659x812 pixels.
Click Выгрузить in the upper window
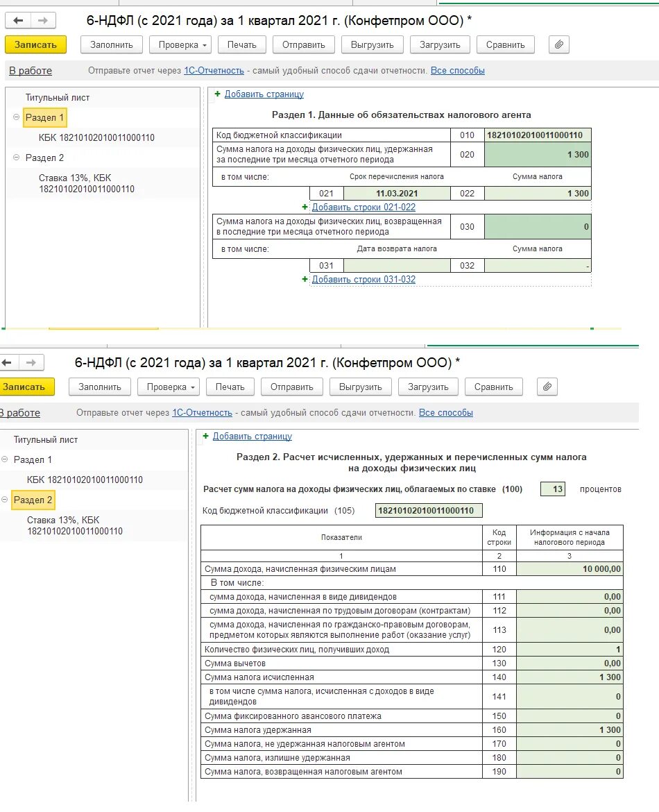373,44
